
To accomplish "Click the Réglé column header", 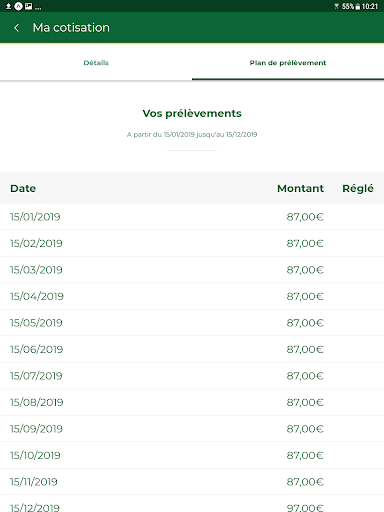I will point(358,188).
